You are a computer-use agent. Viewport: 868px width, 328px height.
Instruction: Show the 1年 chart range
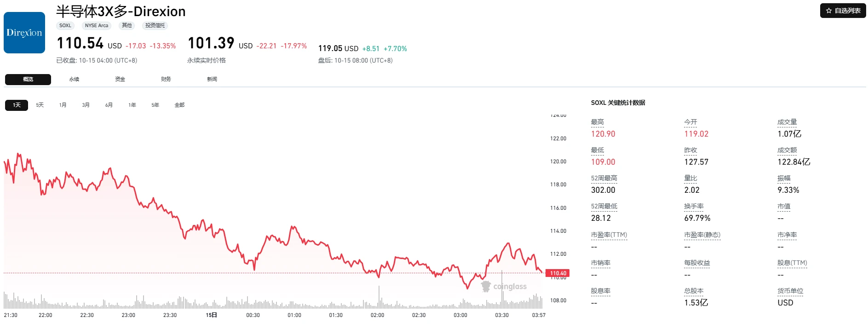pos(132,105)
